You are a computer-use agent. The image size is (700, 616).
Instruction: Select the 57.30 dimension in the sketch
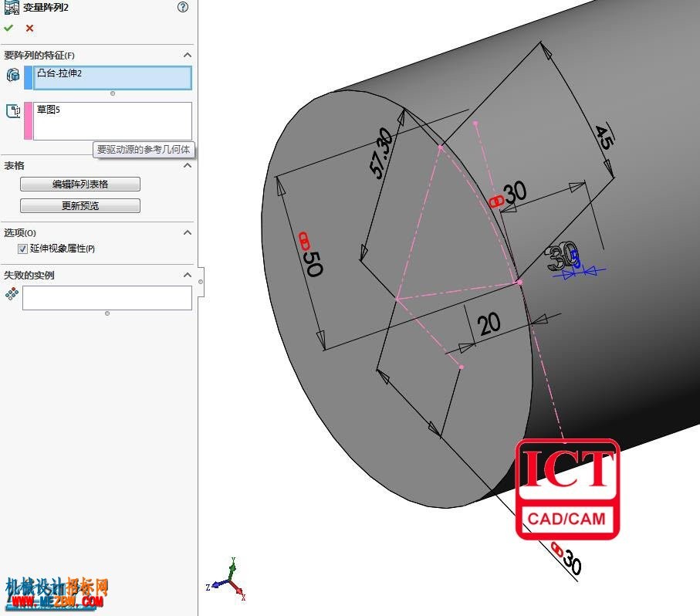click(380, 153)
